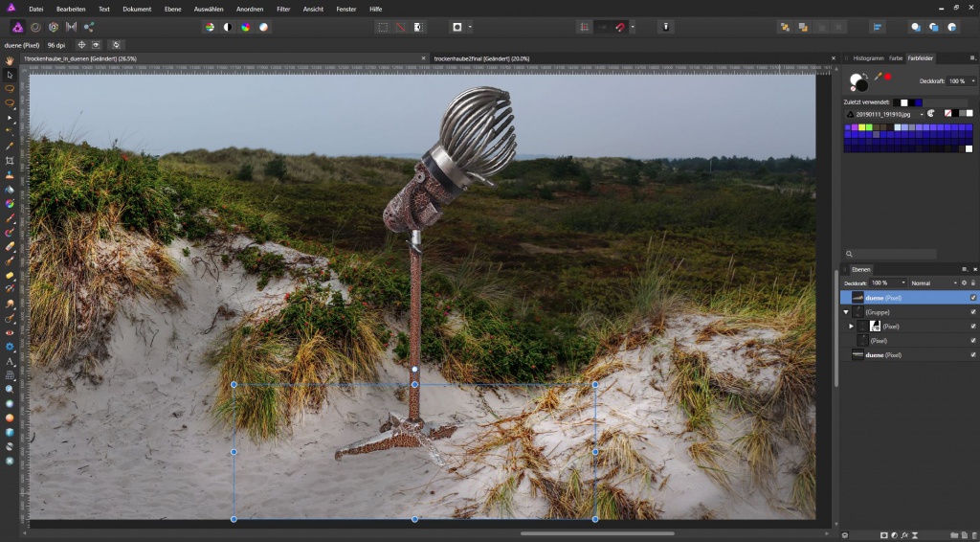Open the Datei menu
The width and height of the screenshot is (980, 542).
36,10
